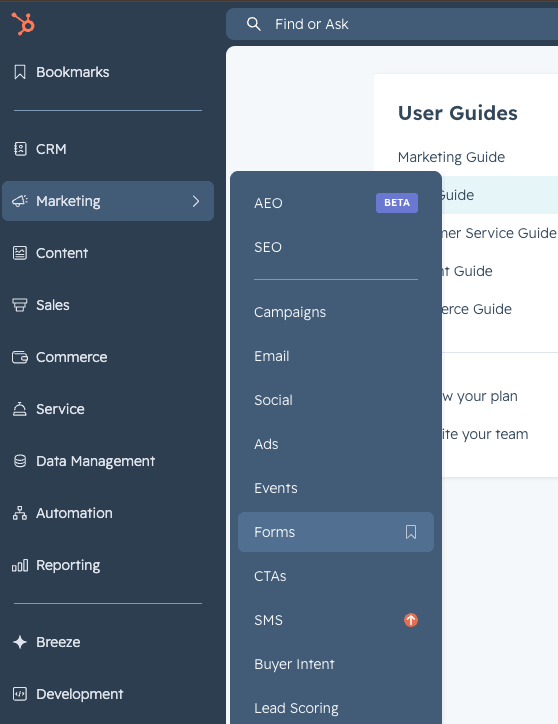558x724 pixels.
Task: Click the Find or Ask search field
Action: [392, 24]
